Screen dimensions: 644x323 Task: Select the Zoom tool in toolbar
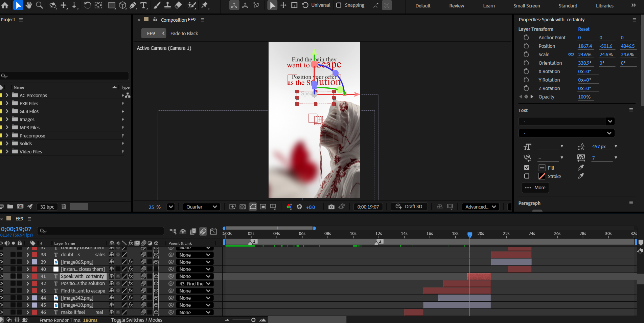(40, 5)
